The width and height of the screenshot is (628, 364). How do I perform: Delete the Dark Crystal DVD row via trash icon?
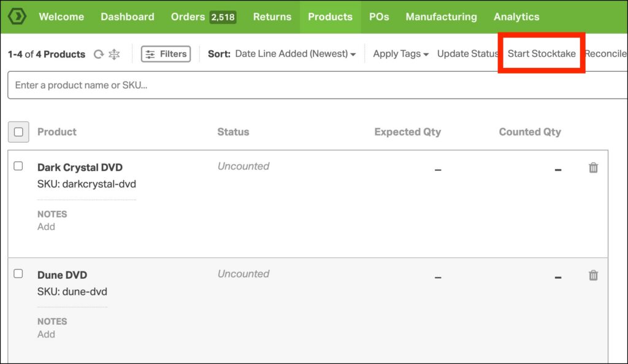coord(593,168)
